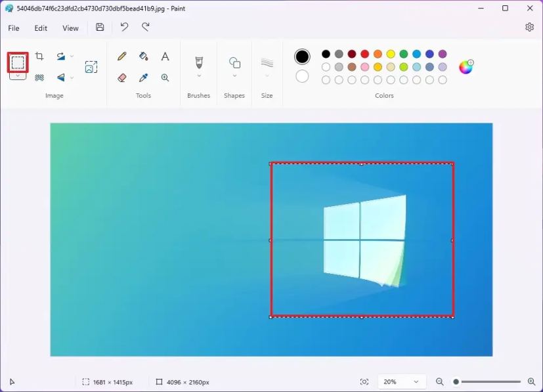Select the Fill with color tool
Viewport: 543px width, 392px height.
[144, 56]
